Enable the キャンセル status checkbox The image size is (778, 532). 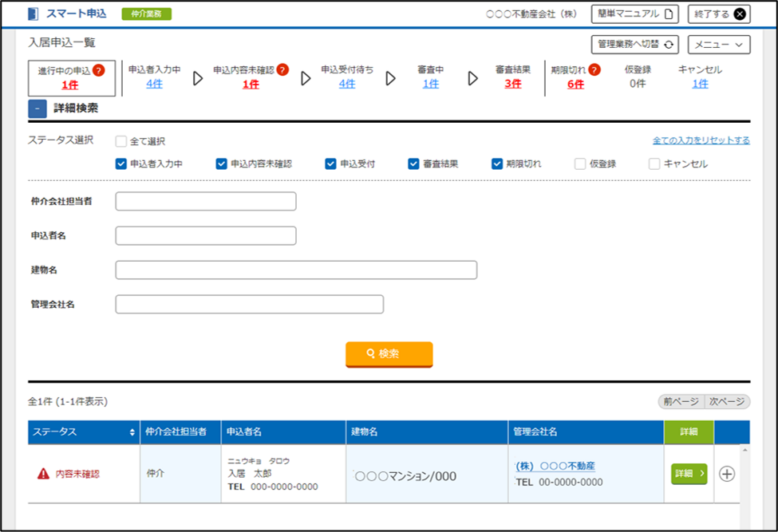(x=654, y=164)
